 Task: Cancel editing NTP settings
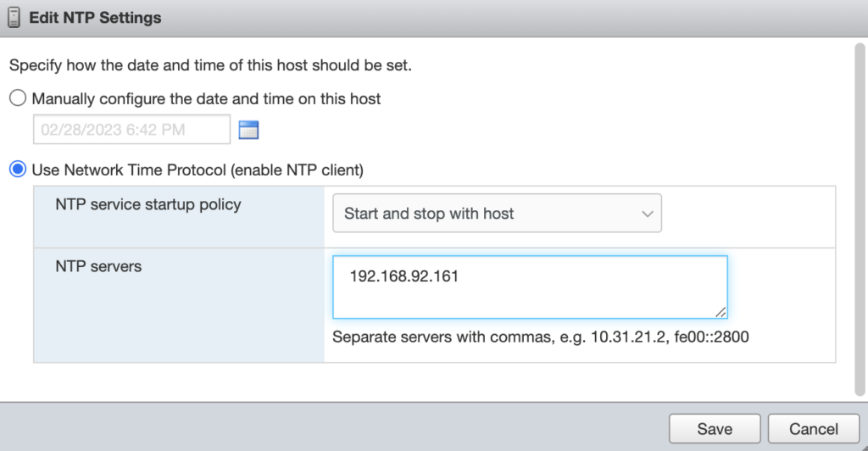coord(814,428)
